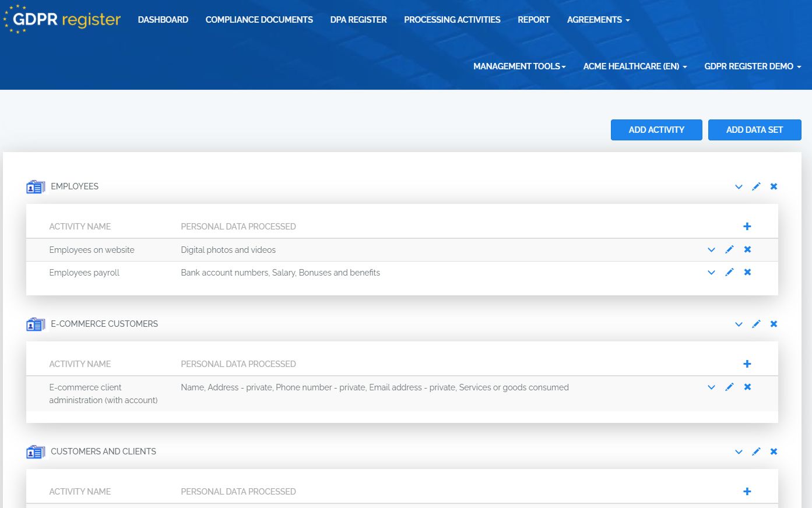Collapse the EMPLOYEES data set section
Screen dimensions: 812x508
click(739, 186)
